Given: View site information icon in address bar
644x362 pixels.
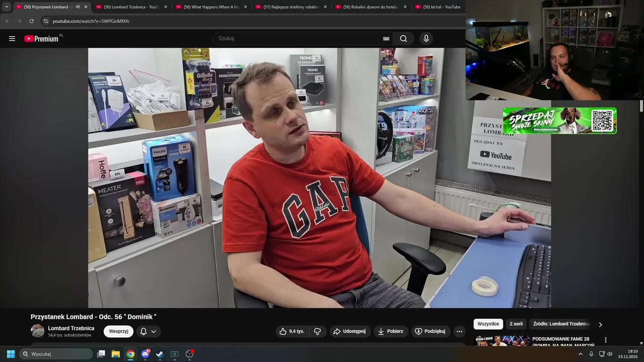Looking at the screenshot, I should click(46, 21).
